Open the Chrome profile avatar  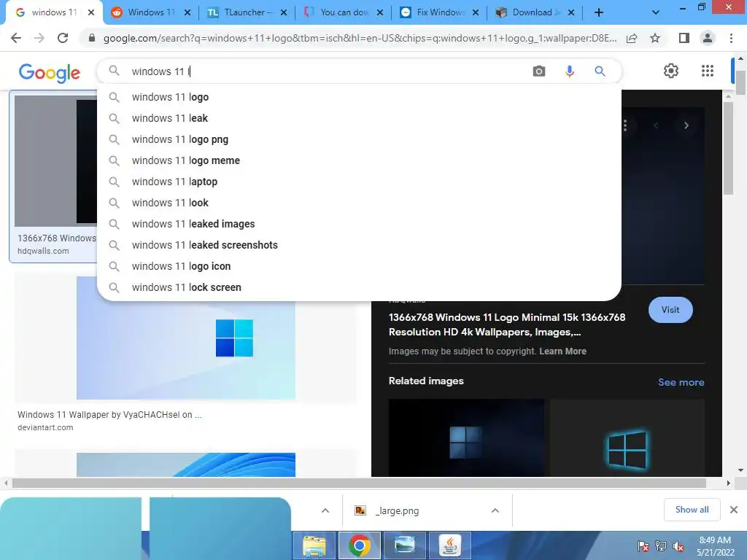tap(708, 38)
